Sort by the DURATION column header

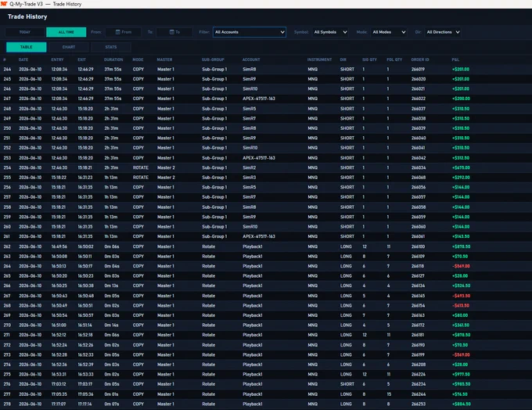pyautogui.click(x=113, y=59)
